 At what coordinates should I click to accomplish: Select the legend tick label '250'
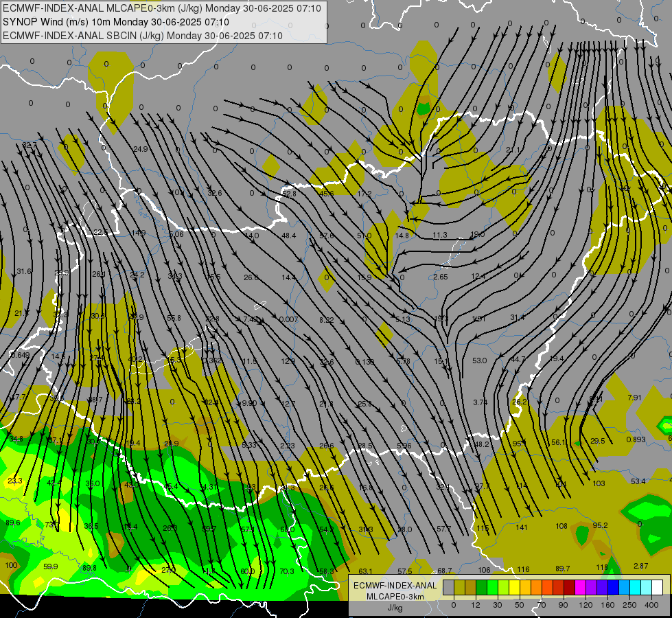(x=629, y=605)
